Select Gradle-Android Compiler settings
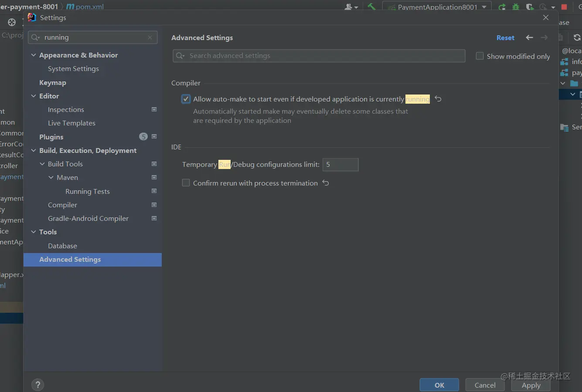 pyautogui.click(x=88, y=218)
